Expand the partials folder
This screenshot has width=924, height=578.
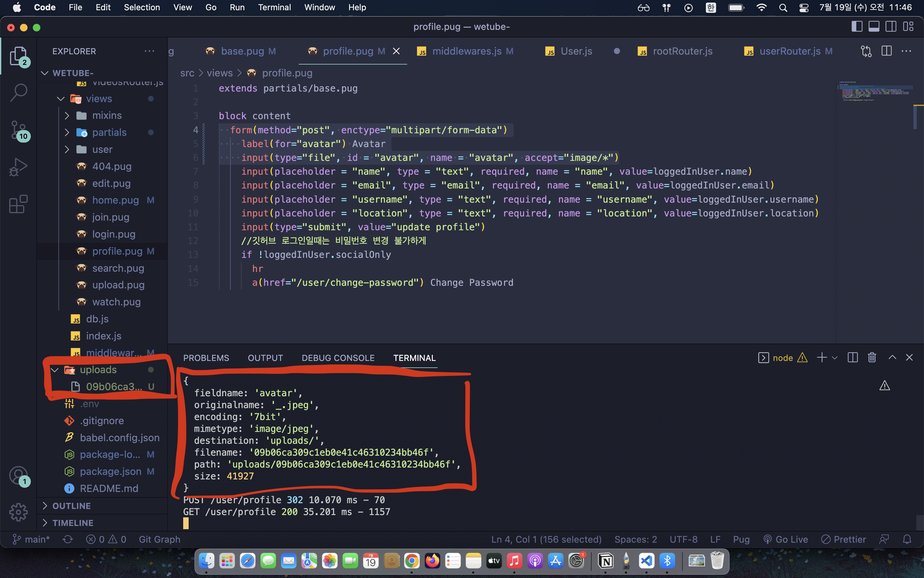point(67,132)
